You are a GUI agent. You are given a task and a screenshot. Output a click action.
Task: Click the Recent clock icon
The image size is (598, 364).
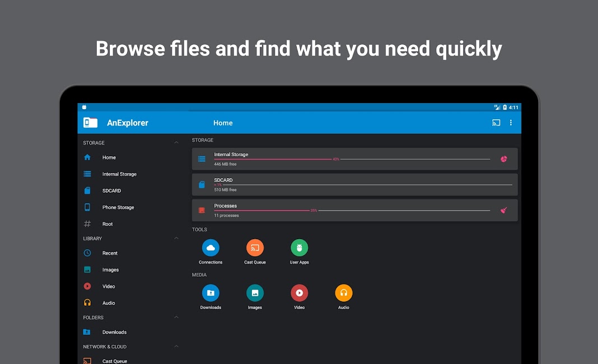[87, 253]
